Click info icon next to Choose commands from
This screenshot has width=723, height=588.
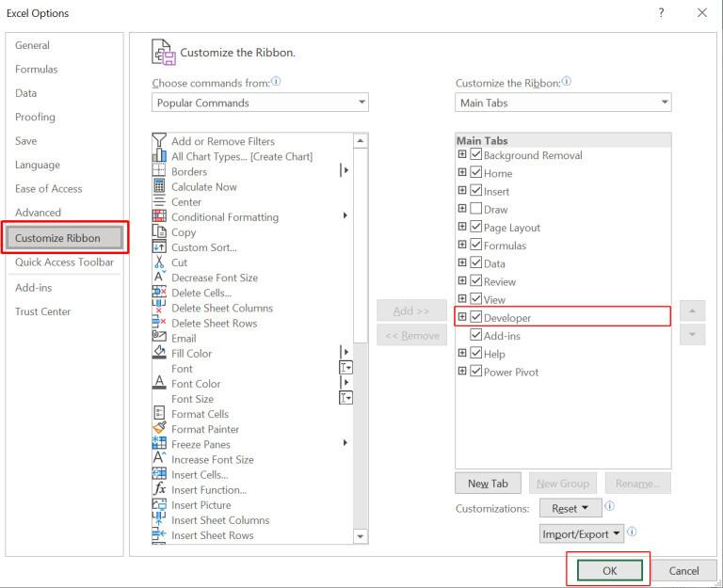point(276,82)
